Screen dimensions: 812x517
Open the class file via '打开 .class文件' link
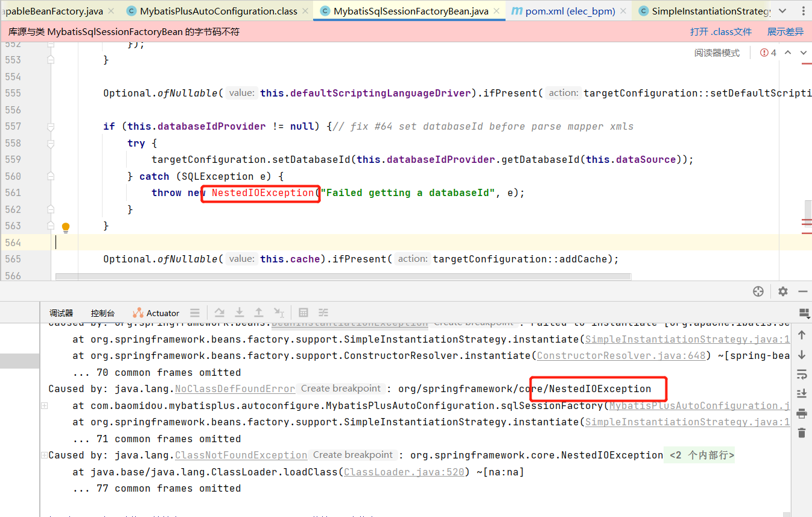click(721, 31)
